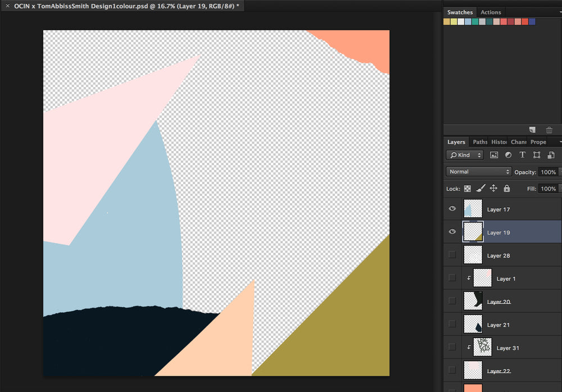The height and width of the screenshot is (392, 562).
Task: Lock layer position
Action: pos(493,188)
